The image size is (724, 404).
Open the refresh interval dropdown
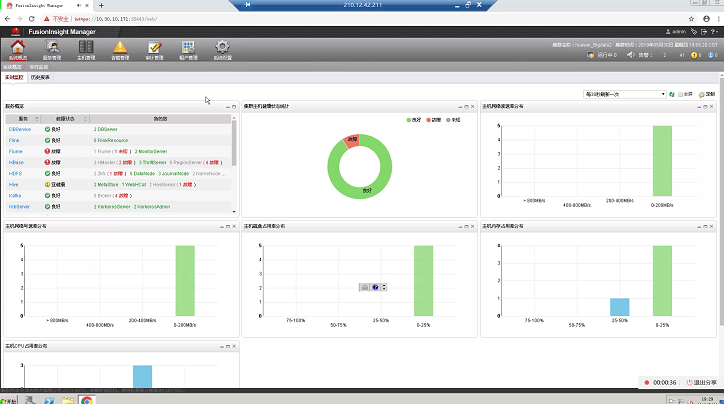click(624, 94)
